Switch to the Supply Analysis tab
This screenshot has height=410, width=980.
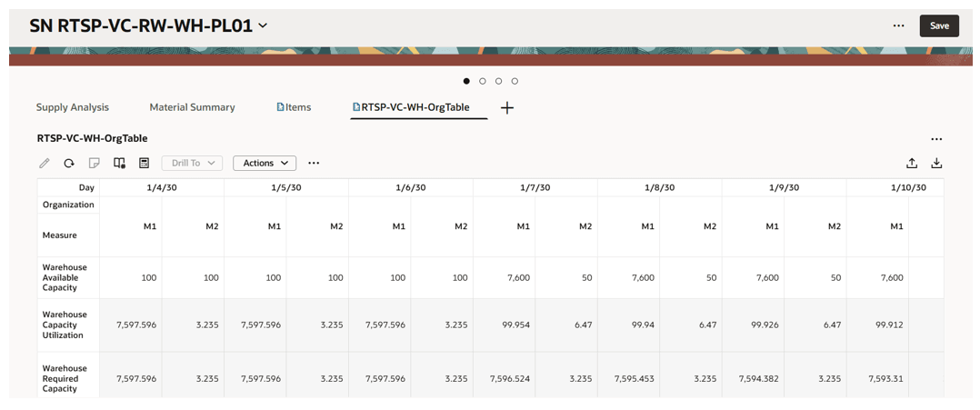73,107
